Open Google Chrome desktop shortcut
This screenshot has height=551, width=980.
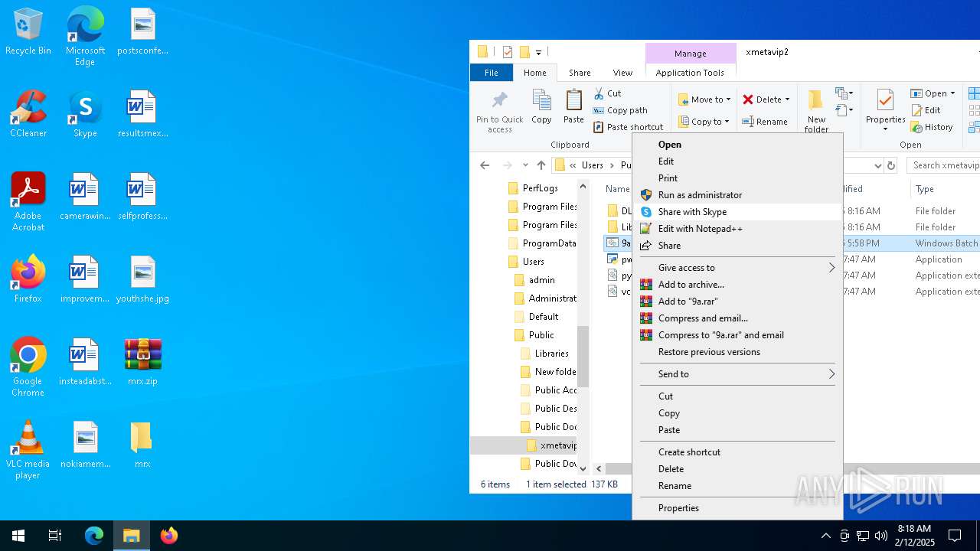click(x=28, y=367)
